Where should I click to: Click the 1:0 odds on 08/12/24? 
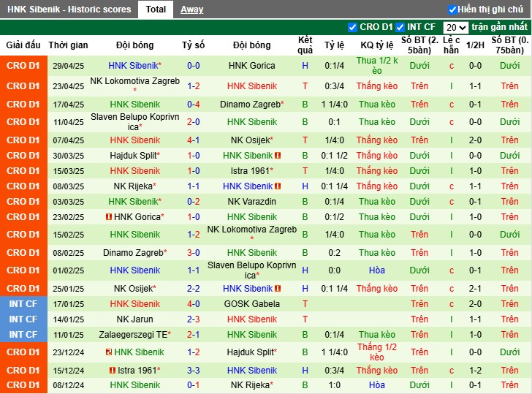(x=334, y=385)
